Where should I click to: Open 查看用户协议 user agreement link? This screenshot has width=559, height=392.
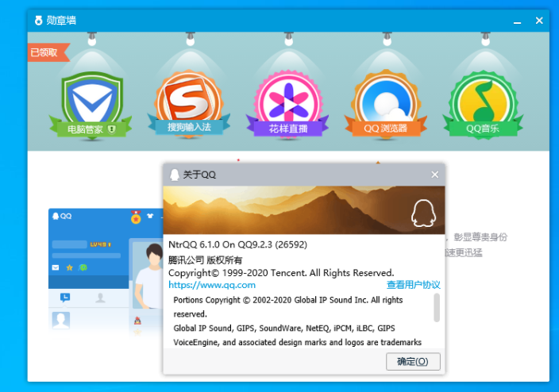[x=413, y=285]
